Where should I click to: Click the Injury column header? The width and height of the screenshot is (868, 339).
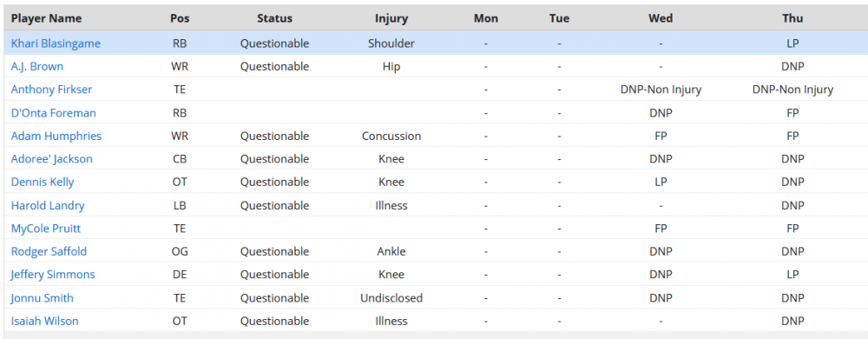[391, 18]
